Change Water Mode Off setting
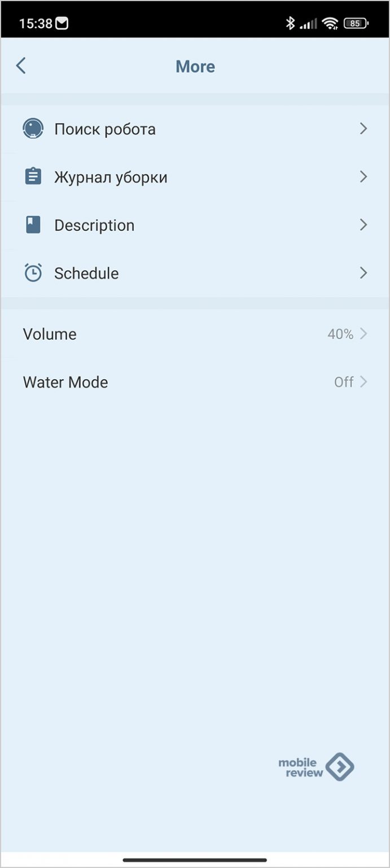The height and width of the screenshot is (868, 390). [195, 382]
